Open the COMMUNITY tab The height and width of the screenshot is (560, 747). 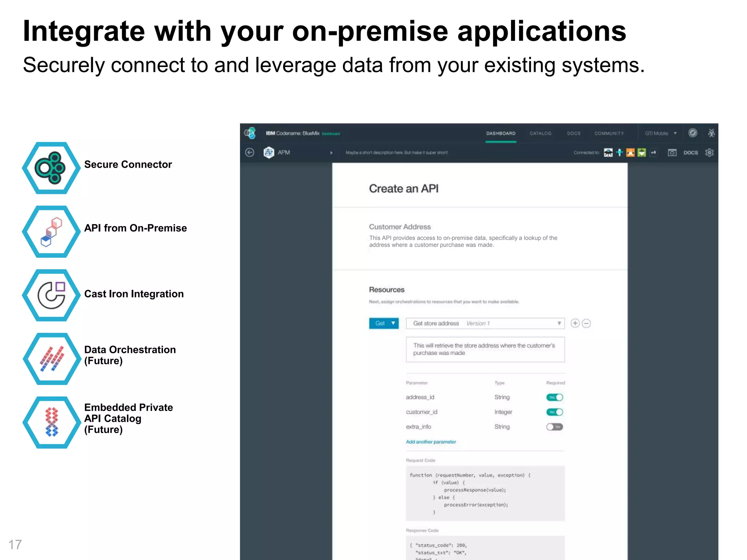[609, 133]
